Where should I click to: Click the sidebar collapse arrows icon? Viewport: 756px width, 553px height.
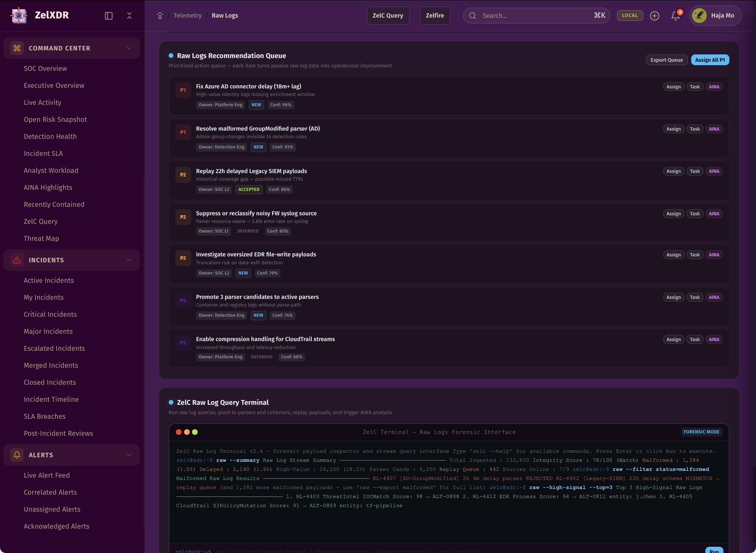129,16
